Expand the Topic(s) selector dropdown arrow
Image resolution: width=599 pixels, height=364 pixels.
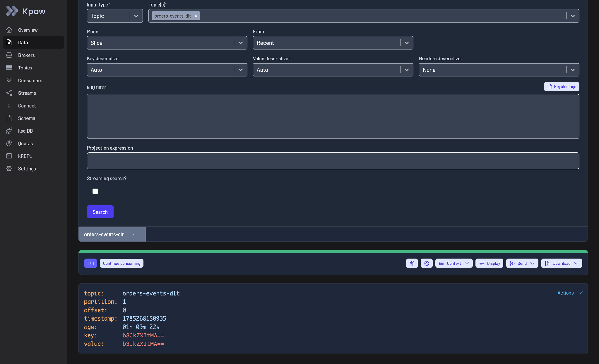[x=573, y=16]
